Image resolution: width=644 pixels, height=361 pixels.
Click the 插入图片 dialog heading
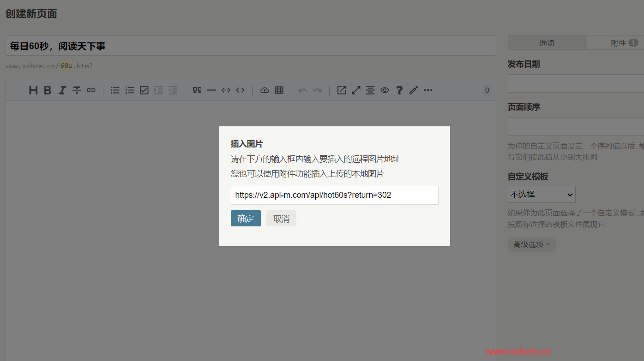click(x=247, y=144)
